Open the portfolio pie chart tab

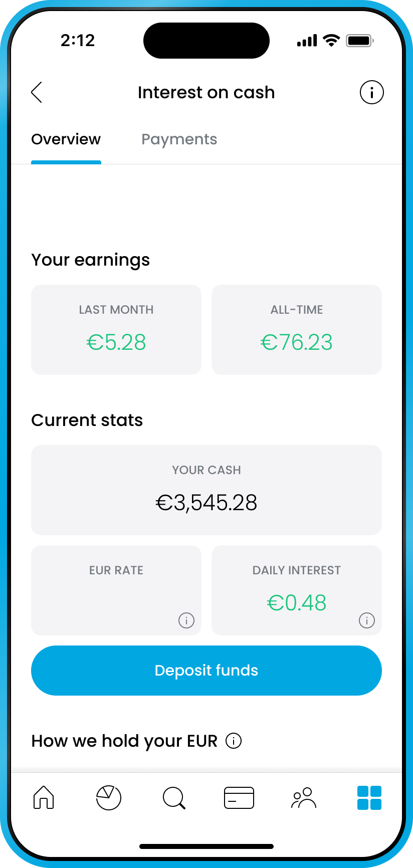pos(109,797)
